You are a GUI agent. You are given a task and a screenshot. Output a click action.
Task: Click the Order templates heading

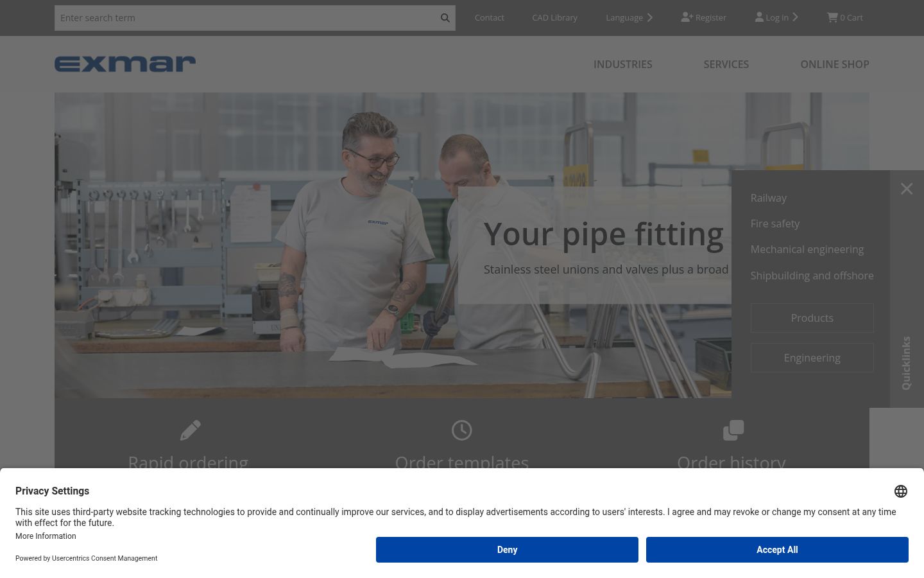462,462
